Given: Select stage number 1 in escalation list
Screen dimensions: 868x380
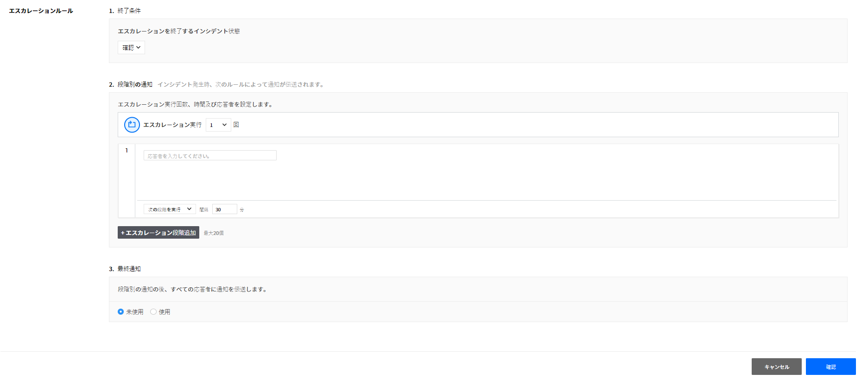Looking at the screenshot, I should [x=127, y=151].
